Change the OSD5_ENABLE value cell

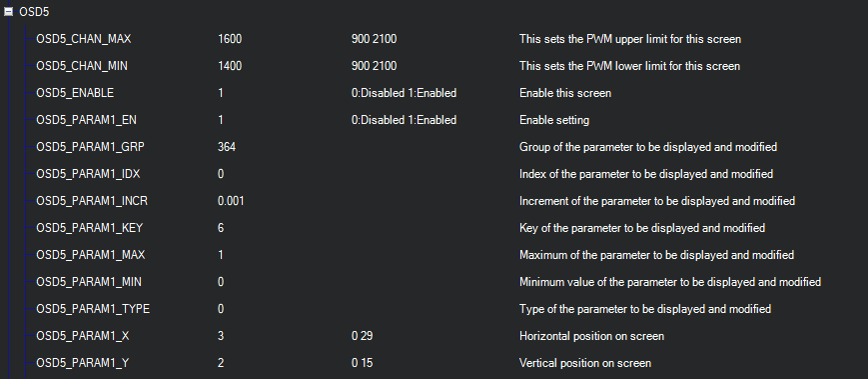tap(221, 93)
